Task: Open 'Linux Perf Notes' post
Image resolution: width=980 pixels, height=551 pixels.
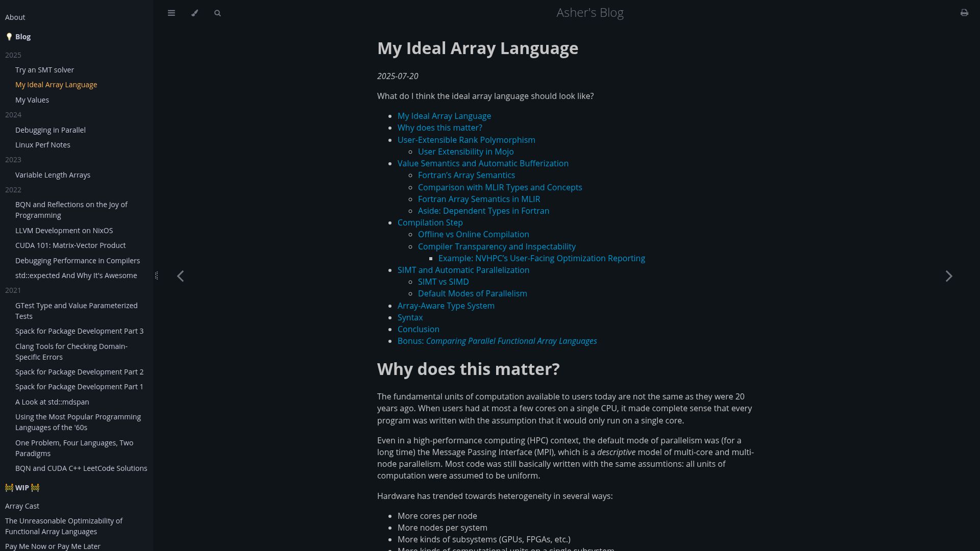Action: [x=43, y=145]
